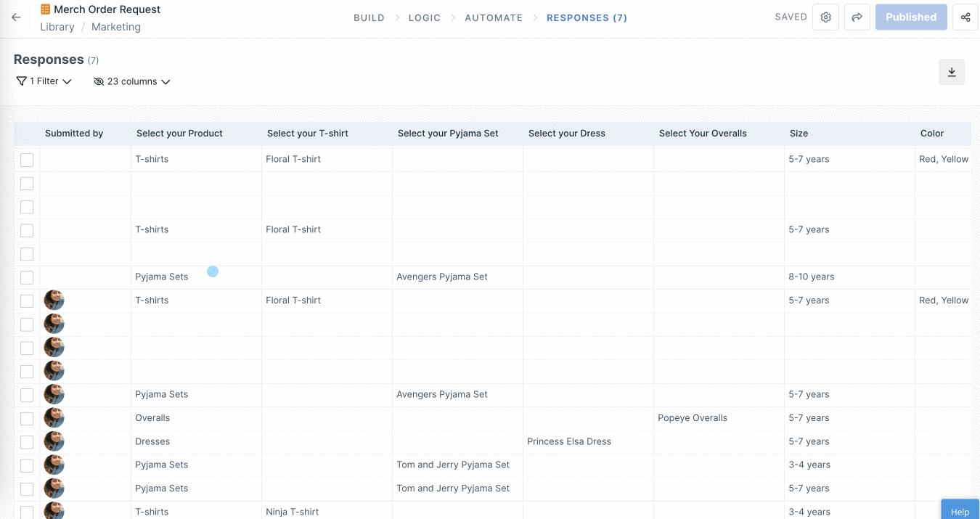Toggle the select-all header checkbox
Image resolution: width=980 pixels, height=519 pixels.
coord(27,134)
